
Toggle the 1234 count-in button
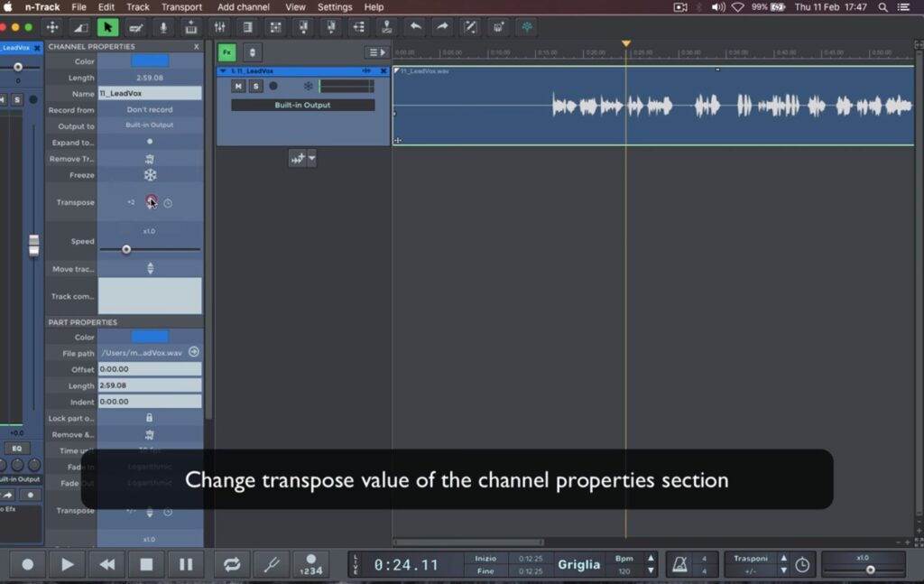[x=311, y=564]
